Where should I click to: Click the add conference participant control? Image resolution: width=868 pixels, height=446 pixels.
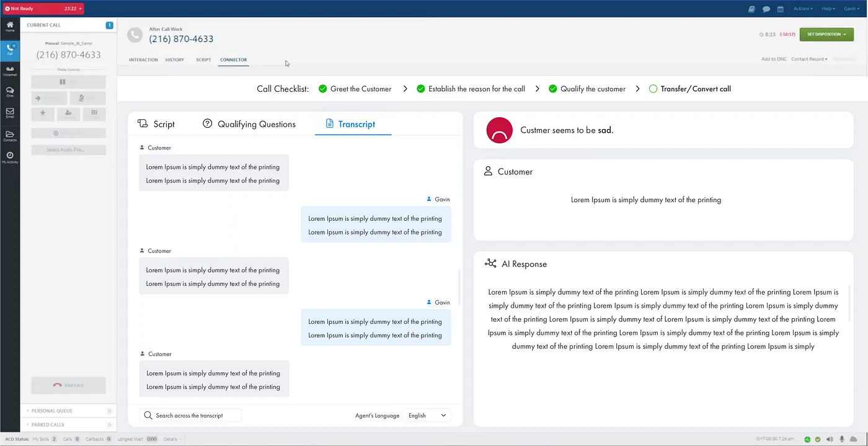point(68,114)
